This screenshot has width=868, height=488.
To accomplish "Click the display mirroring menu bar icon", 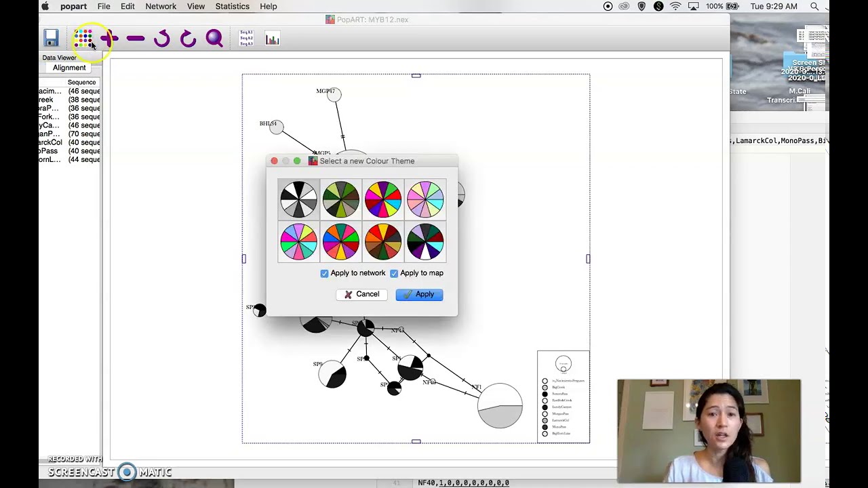I will pyautogui.click(x=693, y=6).
